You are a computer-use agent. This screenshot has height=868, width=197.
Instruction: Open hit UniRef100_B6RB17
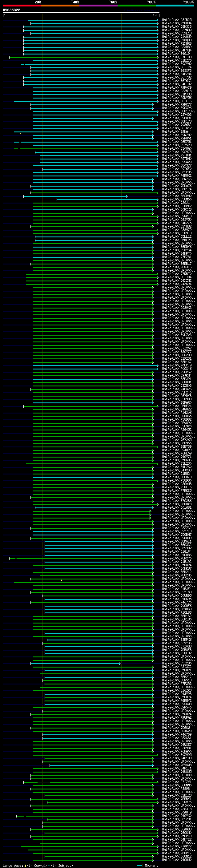click(177, 264)
